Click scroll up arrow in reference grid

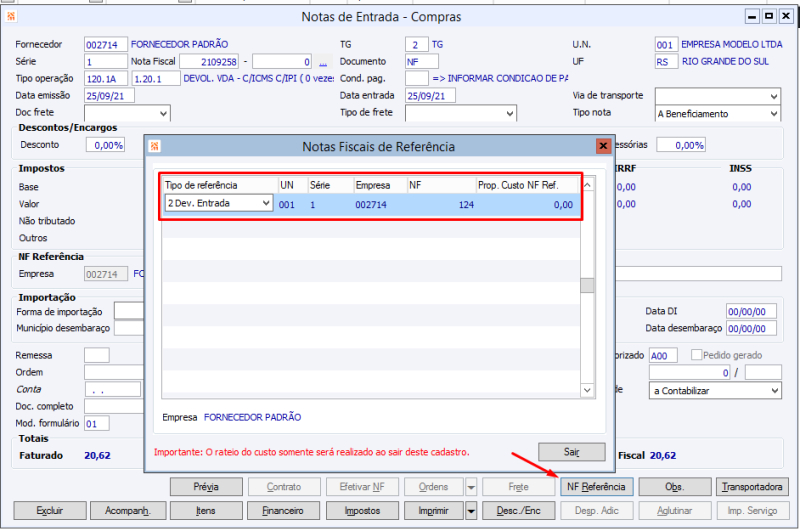pyautogui.click(x=587, y=185)
